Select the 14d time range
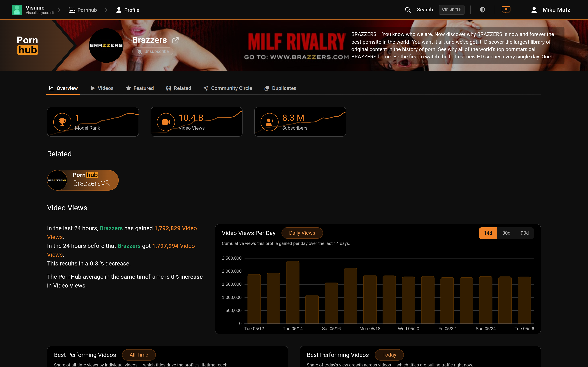The width and height of the screenshot is (588, 367). tap(488, 233)
